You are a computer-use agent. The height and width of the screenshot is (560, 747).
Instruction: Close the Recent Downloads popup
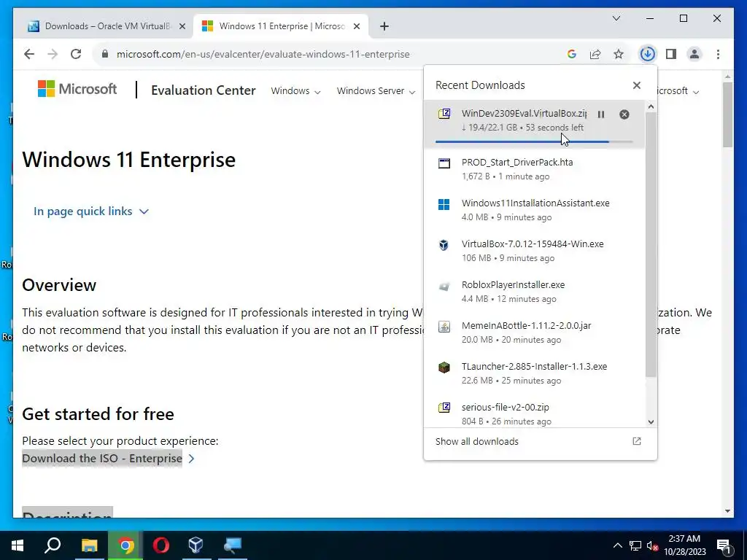636,85
